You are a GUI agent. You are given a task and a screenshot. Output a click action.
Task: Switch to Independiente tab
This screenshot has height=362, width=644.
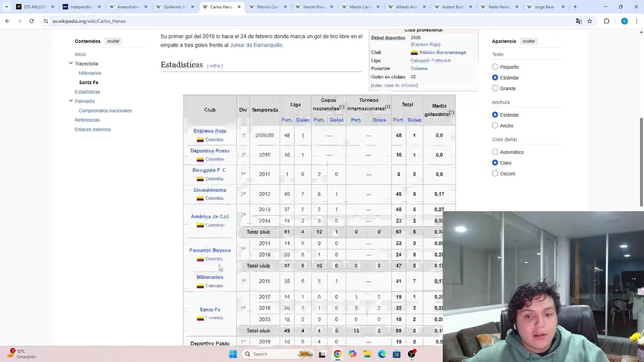(x=82, y=7)
